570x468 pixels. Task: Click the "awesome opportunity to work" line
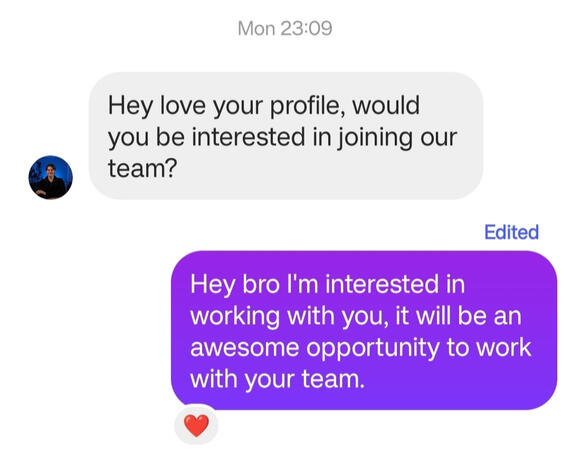click(x=361, y=348)
